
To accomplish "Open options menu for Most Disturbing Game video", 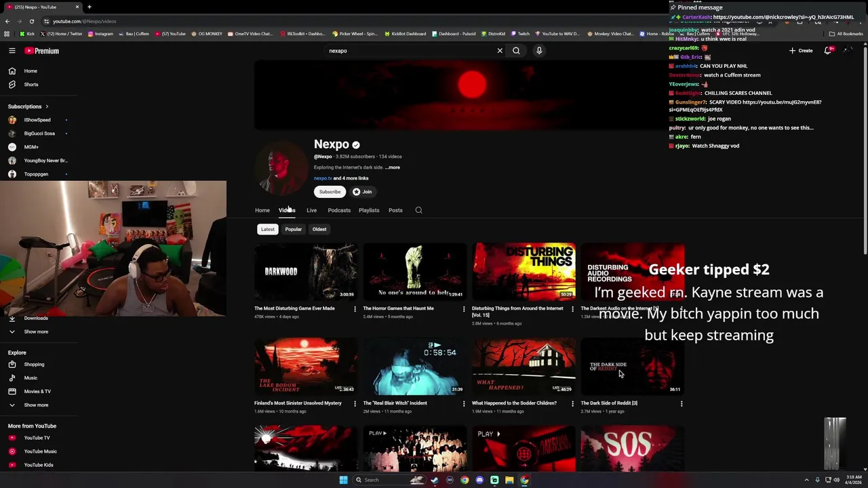I will tap(355, 309).
